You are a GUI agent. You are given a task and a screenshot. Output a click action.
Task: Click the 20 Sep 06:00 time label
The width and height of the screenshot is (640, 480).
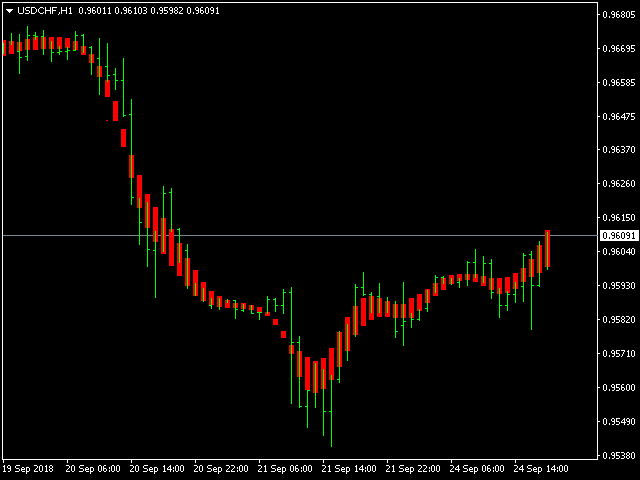(x=93, y=469)
